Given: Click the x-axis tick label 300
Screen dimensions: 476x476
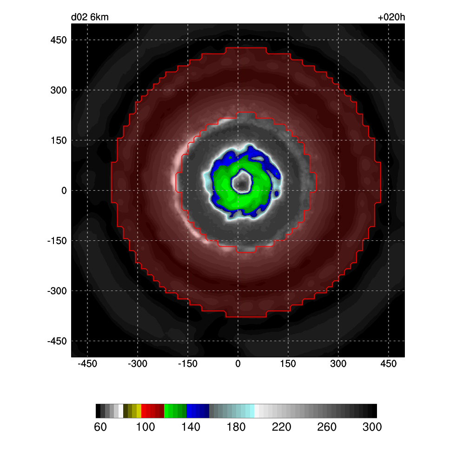Looking at the screenshot, I should (x=338, y=364).
